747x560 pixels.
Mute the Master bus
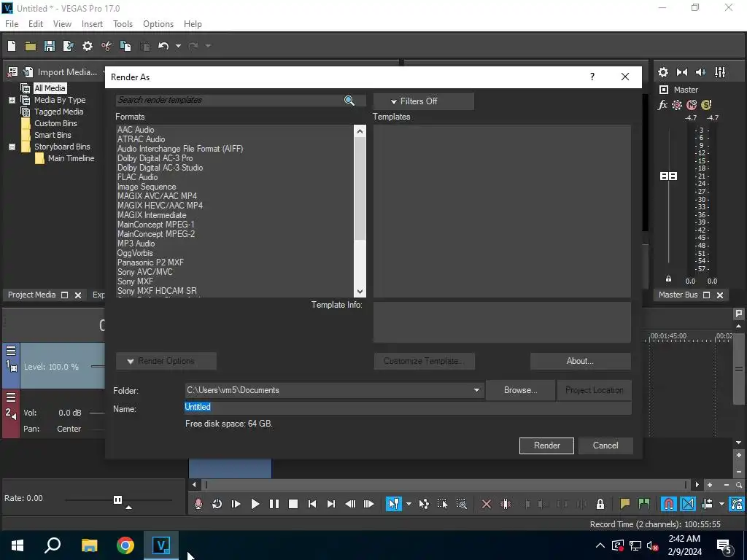tap(692, 105)
